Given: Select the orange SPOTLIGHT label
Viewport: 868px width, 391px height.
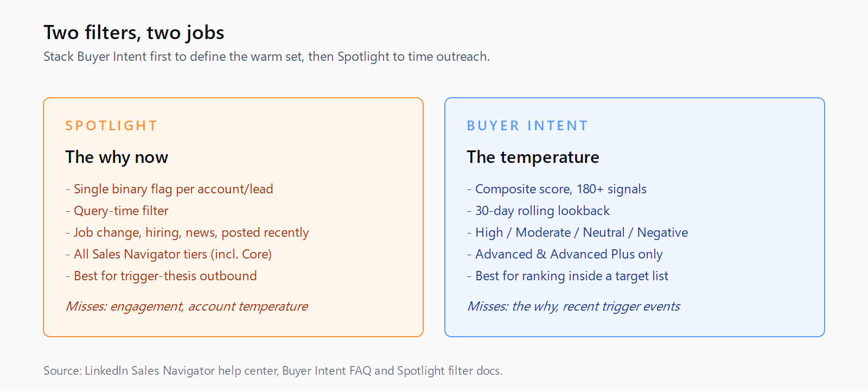Looking at the screenshot, I should coord(111,125).
